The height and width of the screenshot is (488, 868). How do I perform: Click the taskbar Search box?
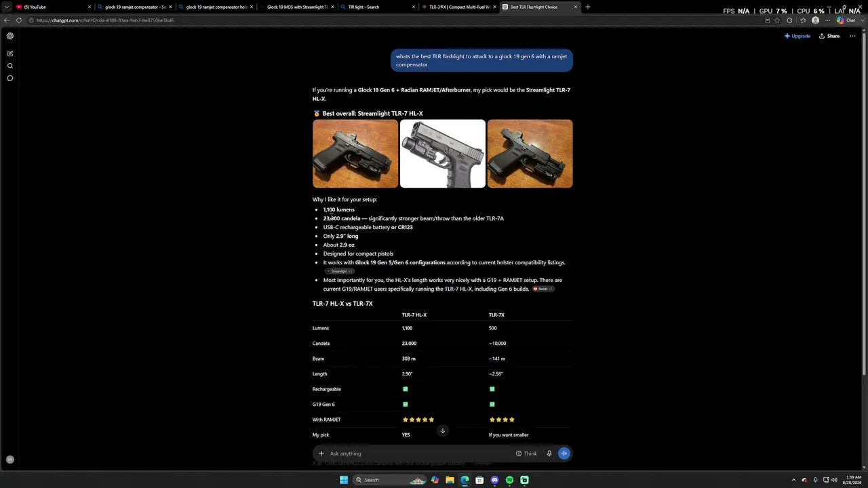pyautogui.click(x=391, y=480)
